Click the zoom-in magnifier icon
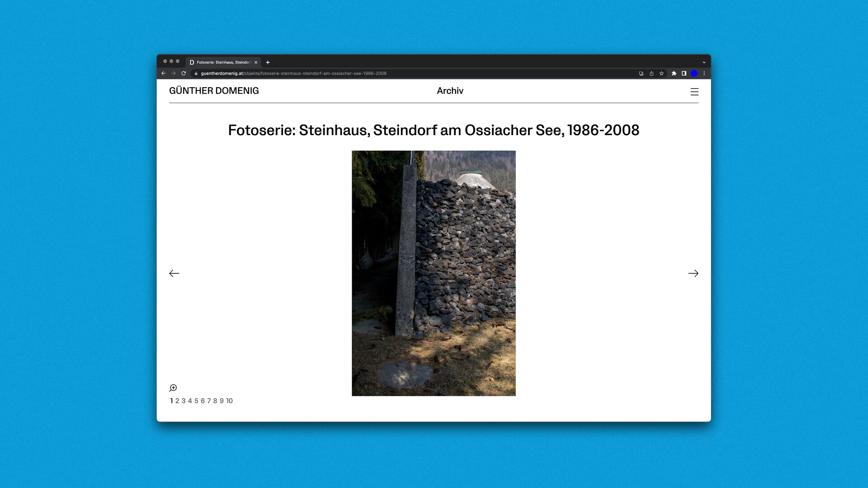 pos(173,388)
